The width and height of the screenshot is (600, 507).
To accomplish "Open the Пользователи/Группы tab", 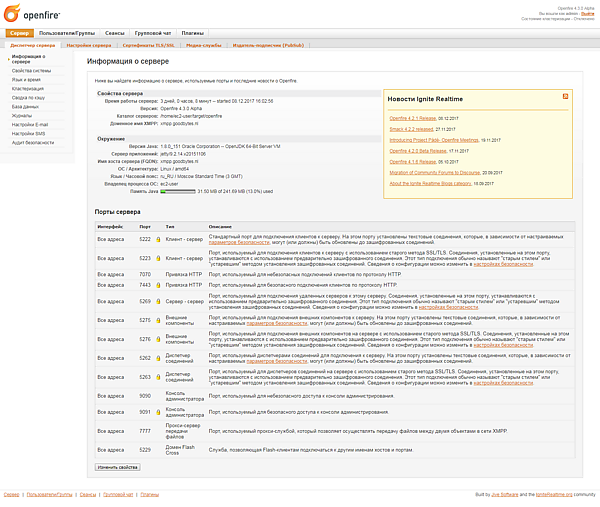I will click(67, 33).
